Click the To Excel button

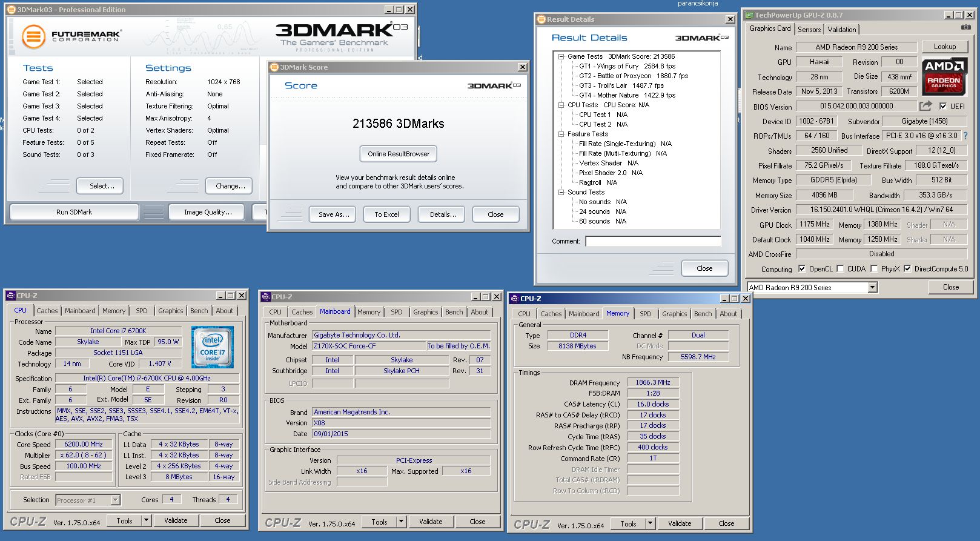[386, 214]
